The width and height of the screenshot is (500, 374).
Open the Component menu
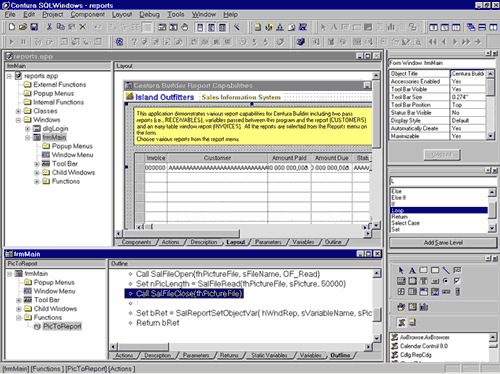pyautogui.click(x=87, y=14)
